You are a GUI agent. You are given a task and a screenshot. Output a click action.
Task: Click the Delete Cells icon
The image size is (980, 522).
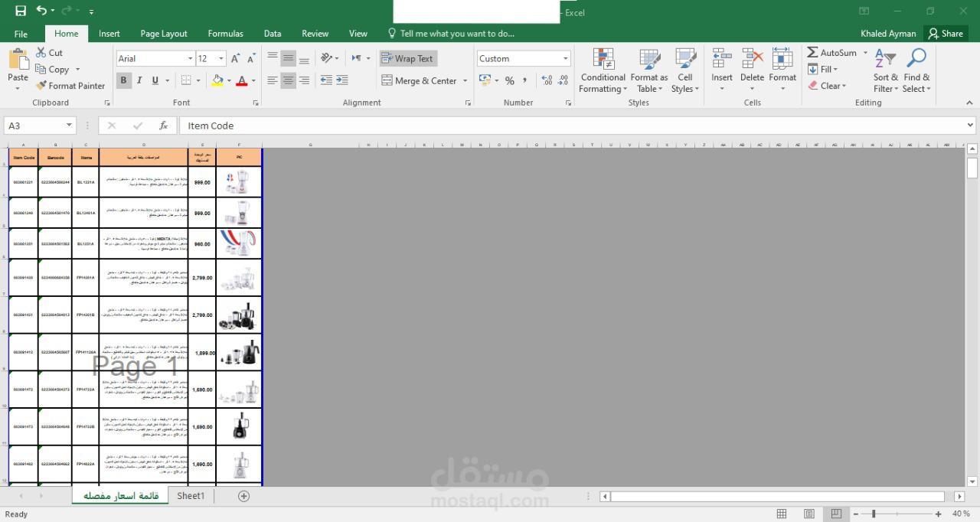tap(752, 65)
